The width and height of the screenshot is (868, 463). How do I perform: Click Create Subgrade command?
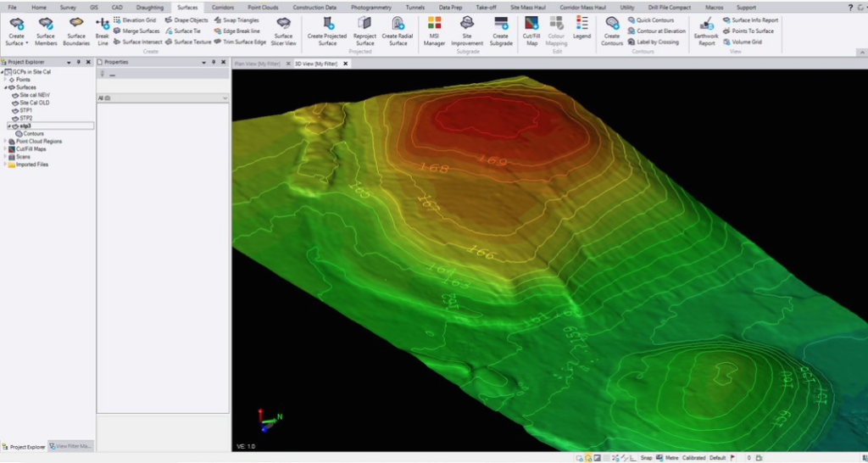501,31
